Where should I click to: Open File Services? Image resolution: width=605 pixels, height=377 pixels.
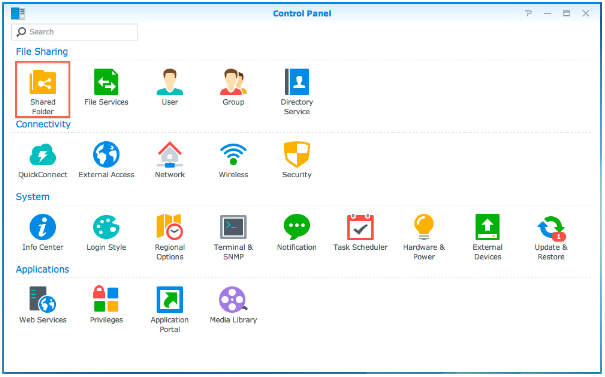tap(106, 88)
